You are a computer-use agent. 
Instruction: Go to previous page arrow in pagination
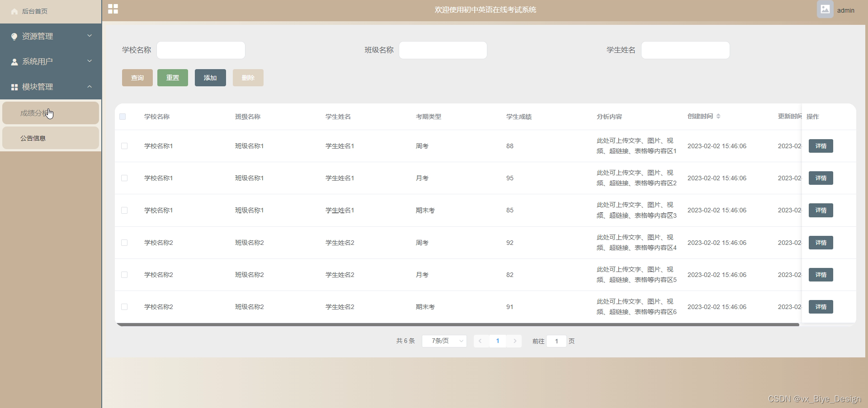pyautogui.click(x=480, y=341)
